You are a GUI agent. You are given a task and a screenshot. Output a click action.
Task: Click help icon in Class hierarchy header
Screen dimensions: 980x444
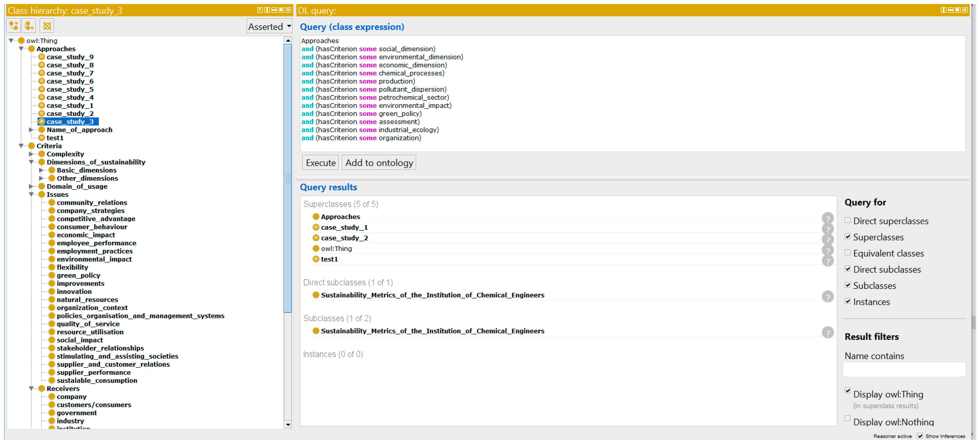[x=260, y=10]
